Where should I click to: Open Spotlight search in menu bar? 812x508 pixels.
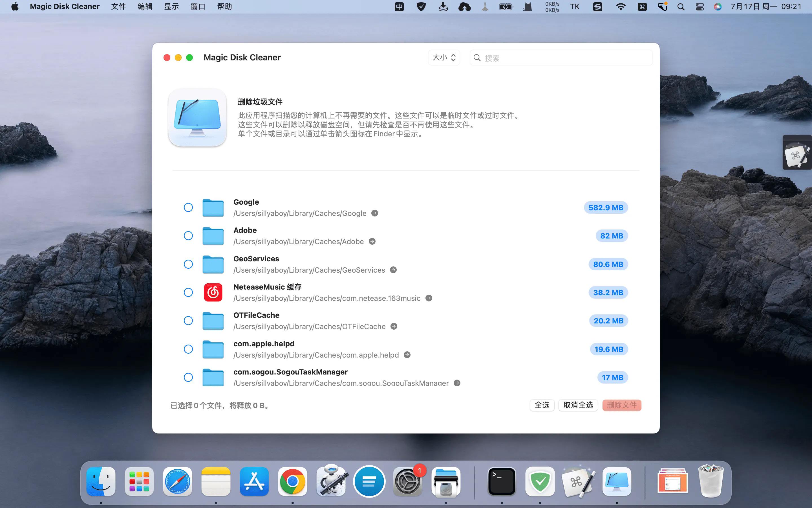coord(681,7)
